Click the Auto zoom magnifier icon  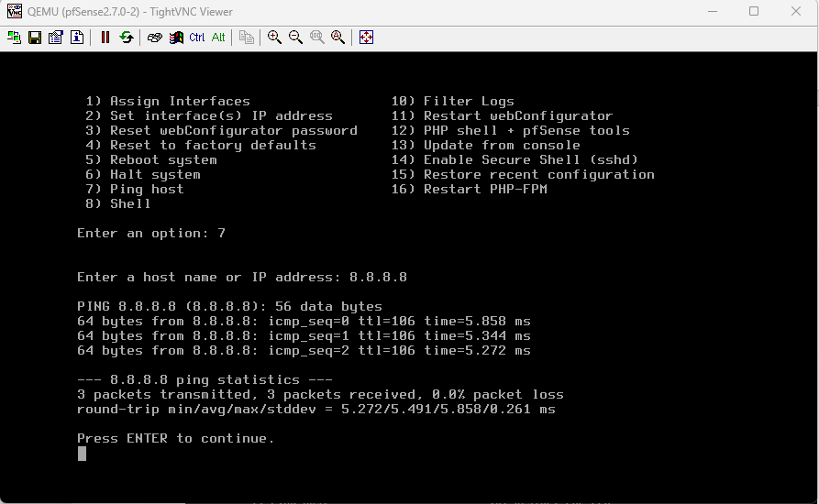[338, 37]
